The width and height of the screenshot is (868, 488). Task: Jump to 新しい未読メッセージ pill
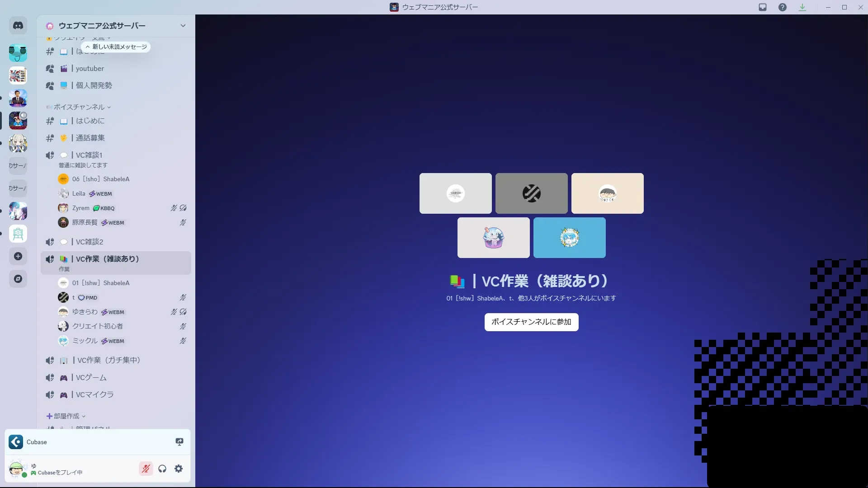[116, 47]
